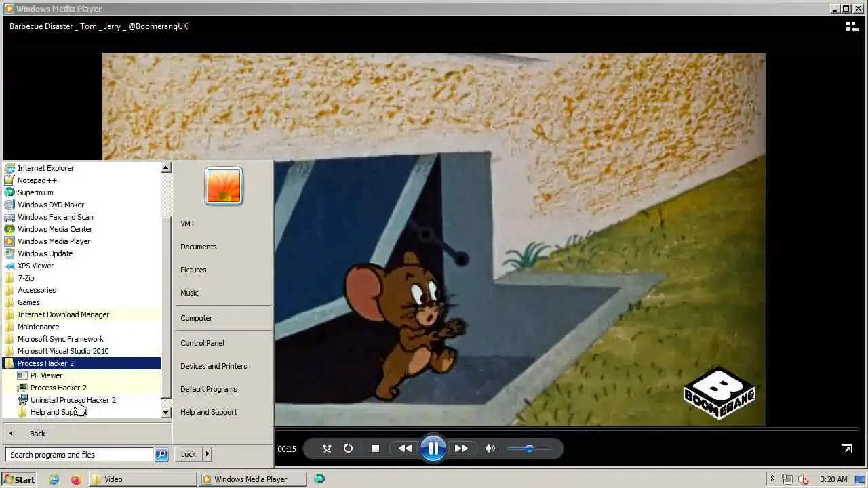Stop the video playback
This screenshot has width=868, height=488.
tap(375, 449)
